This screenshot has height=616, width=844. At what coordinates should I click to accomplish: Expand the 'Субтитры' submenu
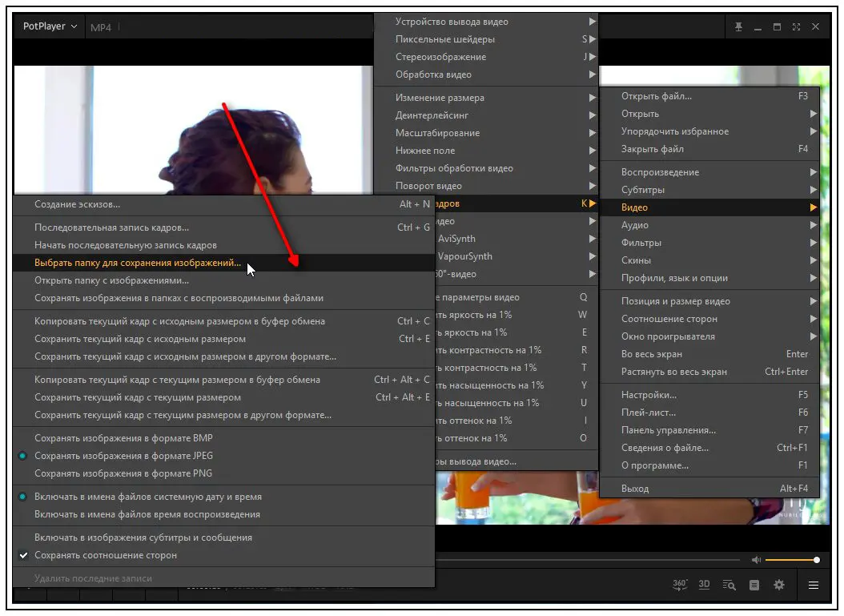pyautogui.click(x=643, y=190)
